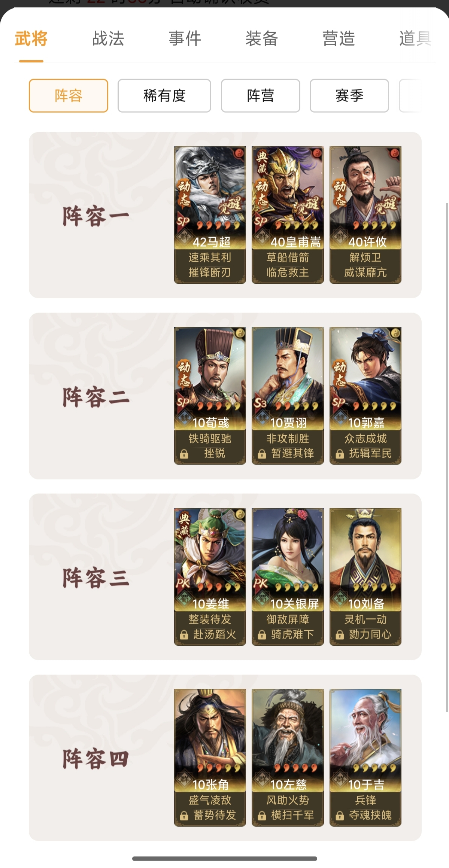The image size is (449, 868).
Task: Select the 稀有度 filter button
Action: pyautogui.click(x=164, y=95)
